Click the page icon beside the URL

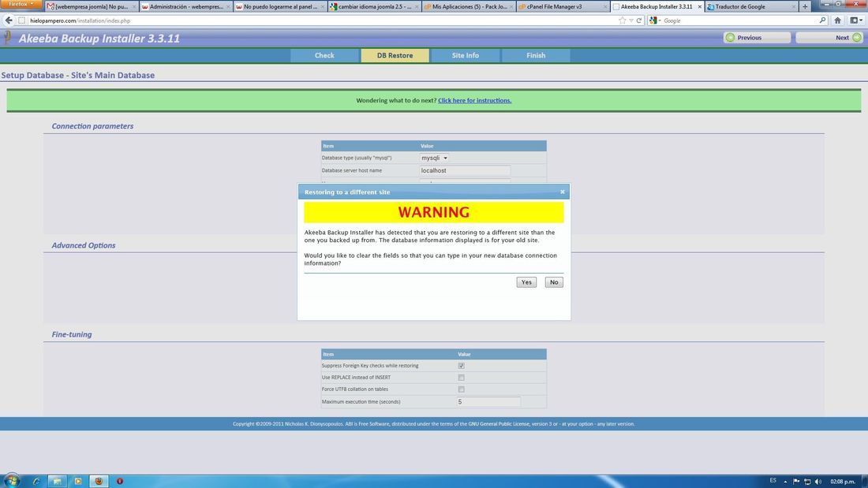(x=21, y=20)
